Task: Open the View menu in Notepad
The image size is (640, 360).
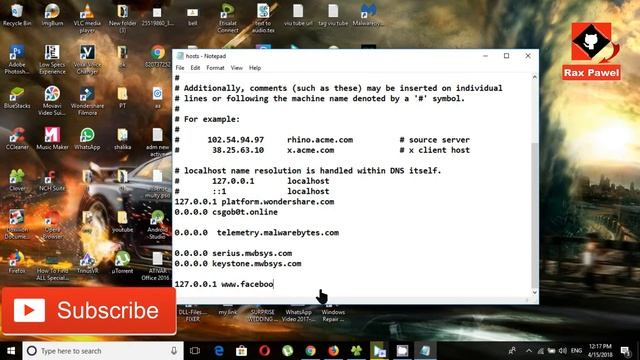Action: point(236,68)
